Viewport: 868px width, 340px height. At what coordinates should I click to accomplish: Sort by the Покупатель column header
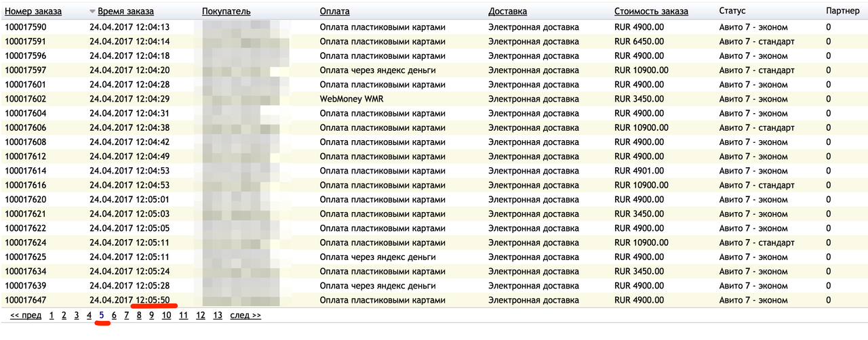point(226,12)
